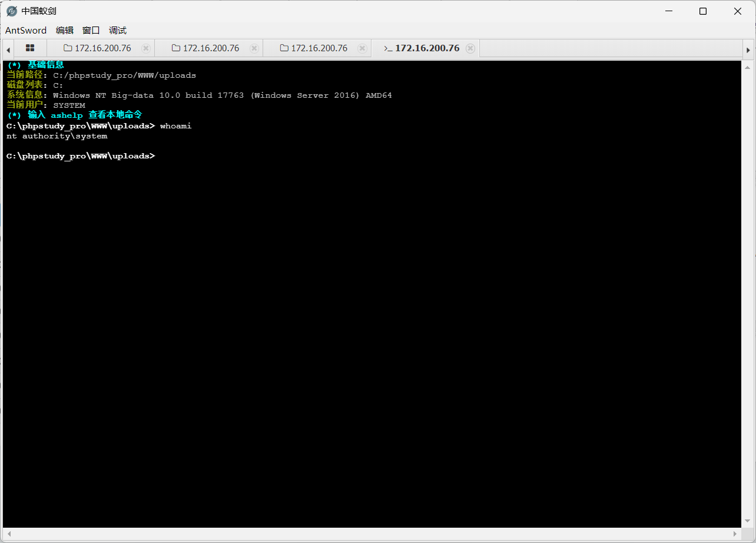
Task: Close the second 172.16.200.76 folder tab
Action: (x=254, y=48)
